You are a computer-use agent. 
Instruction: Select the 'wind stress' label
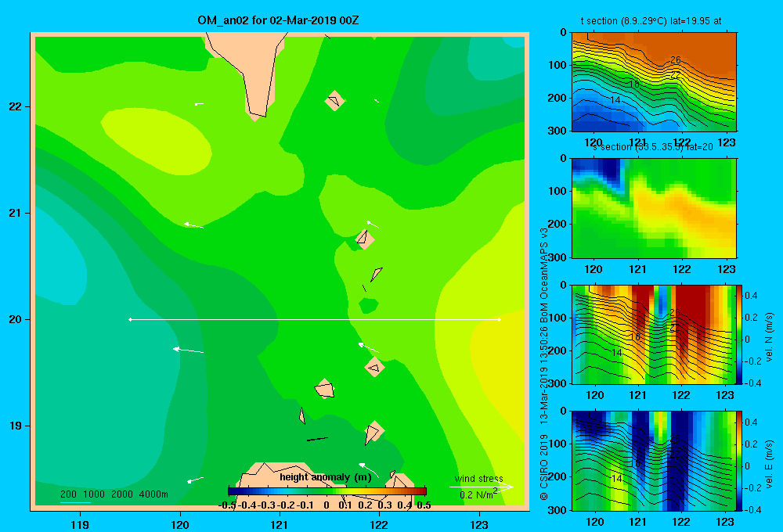click(x=479, y=479)
